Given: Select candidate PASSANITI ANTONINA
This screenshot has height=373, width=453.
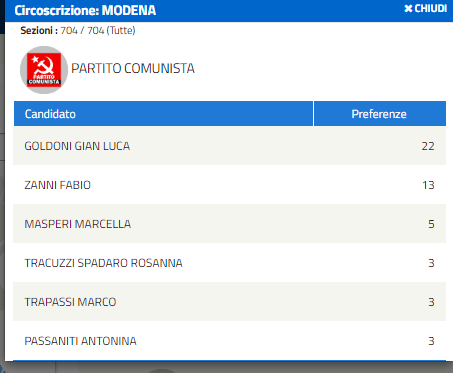Looking at the screenshot, I should [80, 341].
